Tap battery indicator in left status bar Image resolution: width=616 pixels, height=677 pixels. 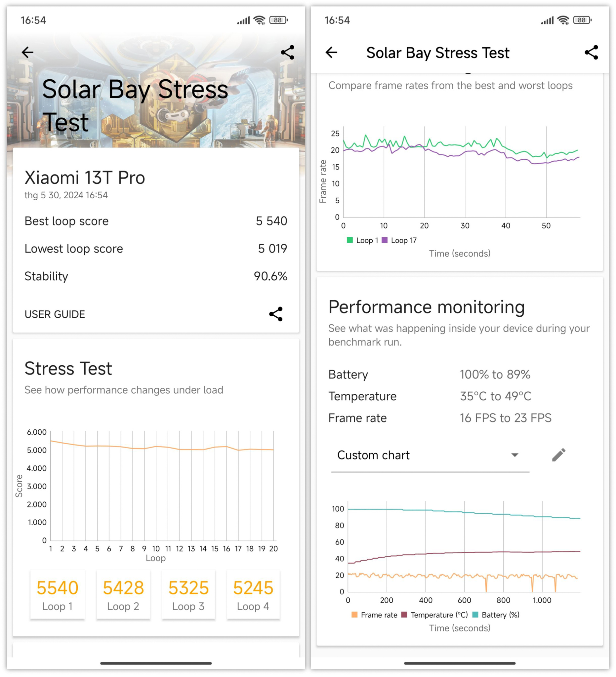tap(278, 20)
